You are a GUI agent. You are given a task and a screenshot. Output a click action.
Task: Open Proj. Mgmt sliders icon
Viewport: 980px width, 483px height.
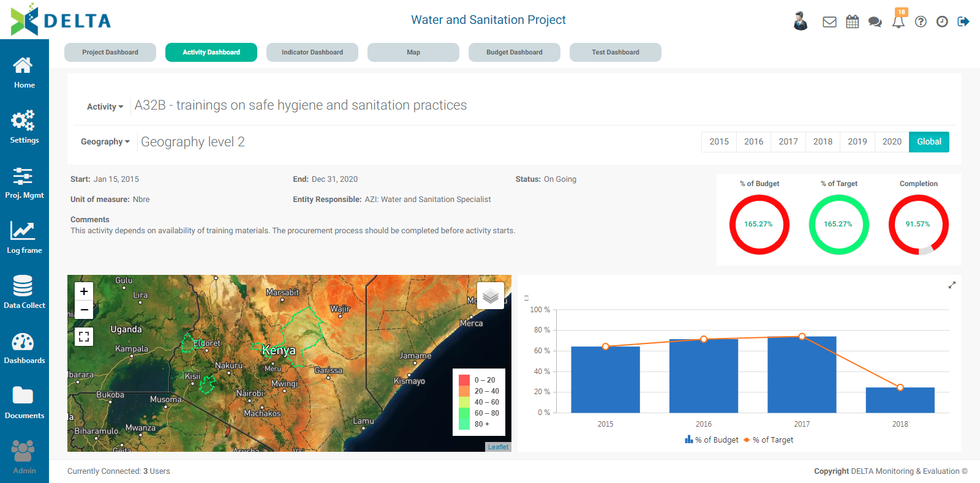coord(24,182)
